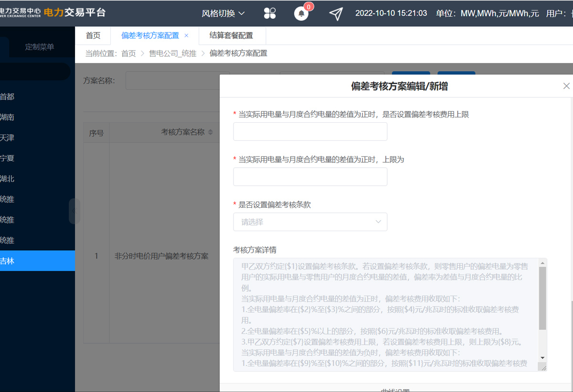Switch to the 结算套餐配置 tab

point(232,35)
